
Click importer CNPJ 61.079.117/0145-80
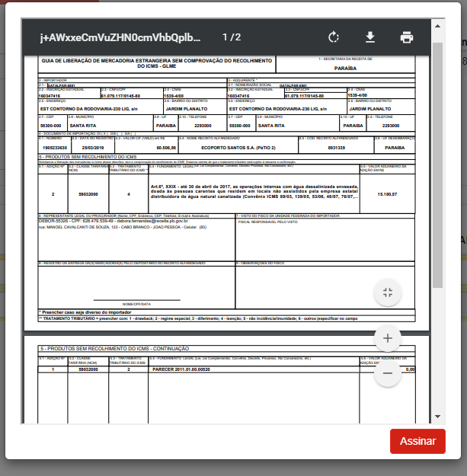pyautogui.click(x=120, y=96)
